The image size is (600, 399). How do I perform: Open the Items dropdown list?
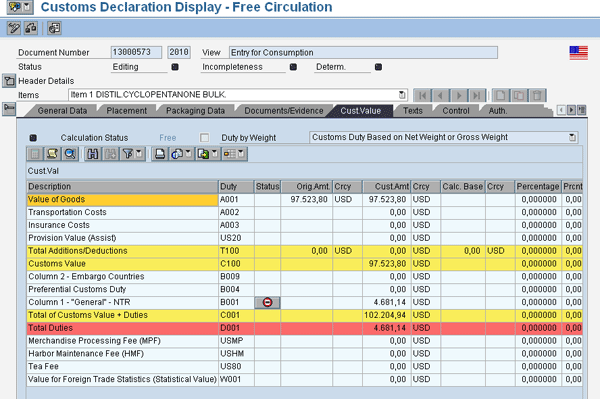[x=402, y=95]
